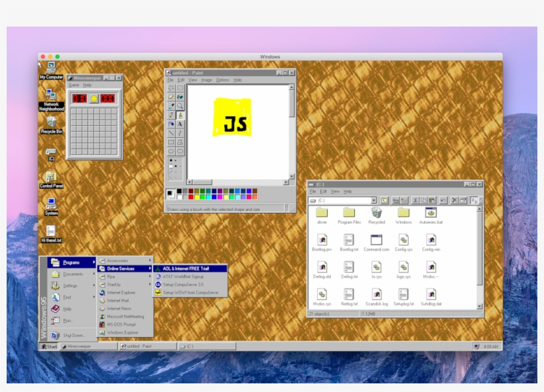Open the View menu in C: window
Image resolution: width=544 pixels, height=392 pixels.
335,191
